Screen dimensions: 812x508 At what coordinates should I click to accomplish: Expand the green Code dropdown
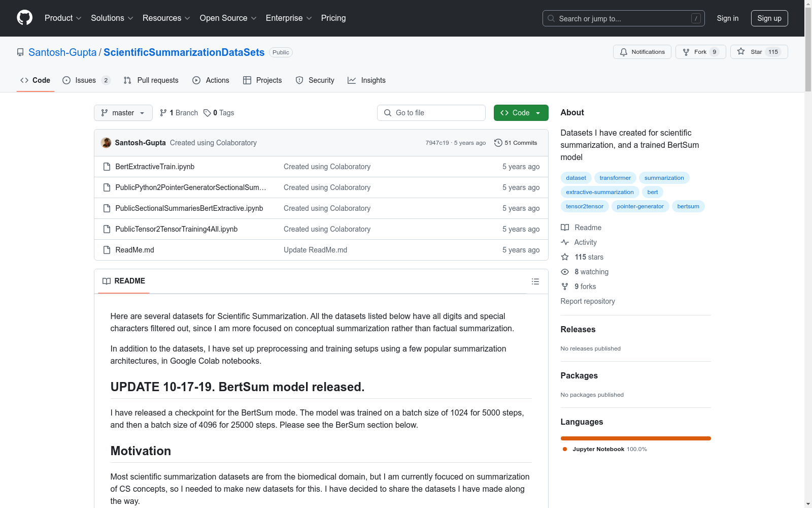521,113
